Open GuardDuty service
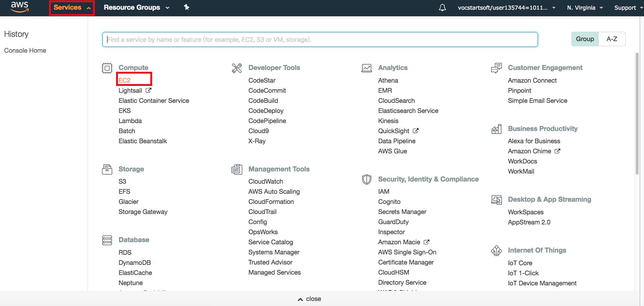Viewport: 644px width, 306px height. point(393,222)
